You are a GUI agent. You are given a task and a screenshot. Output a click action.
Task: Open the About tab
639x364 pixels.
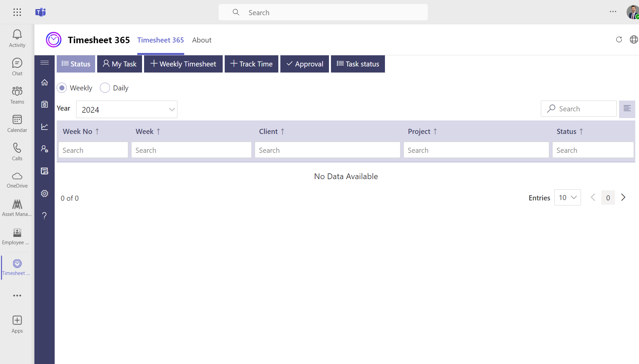pos(202,40)
